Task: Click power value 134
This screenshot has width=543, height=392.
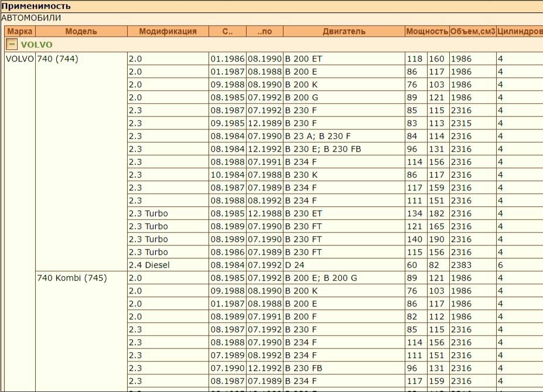Action: 415,213
